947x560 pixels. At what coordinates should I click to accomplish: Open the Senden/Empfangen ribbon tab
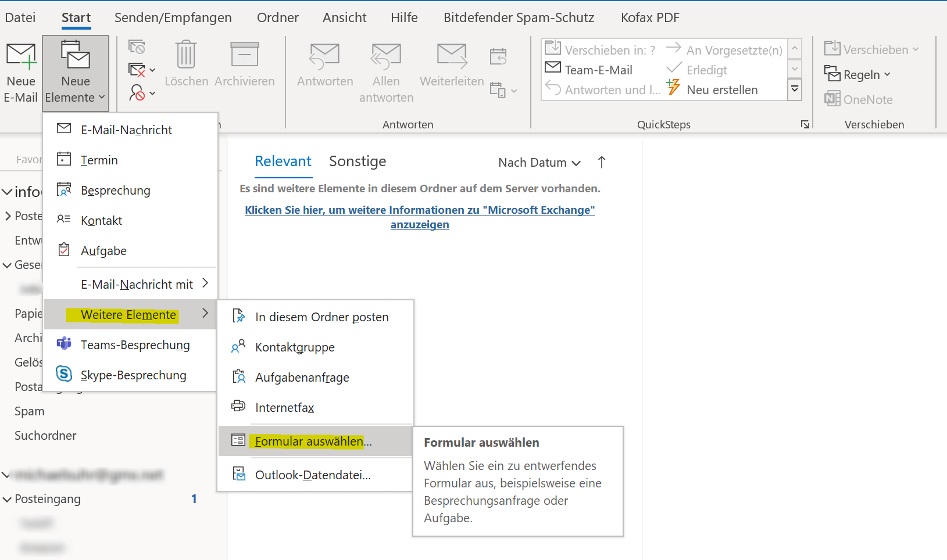point(173,18)
